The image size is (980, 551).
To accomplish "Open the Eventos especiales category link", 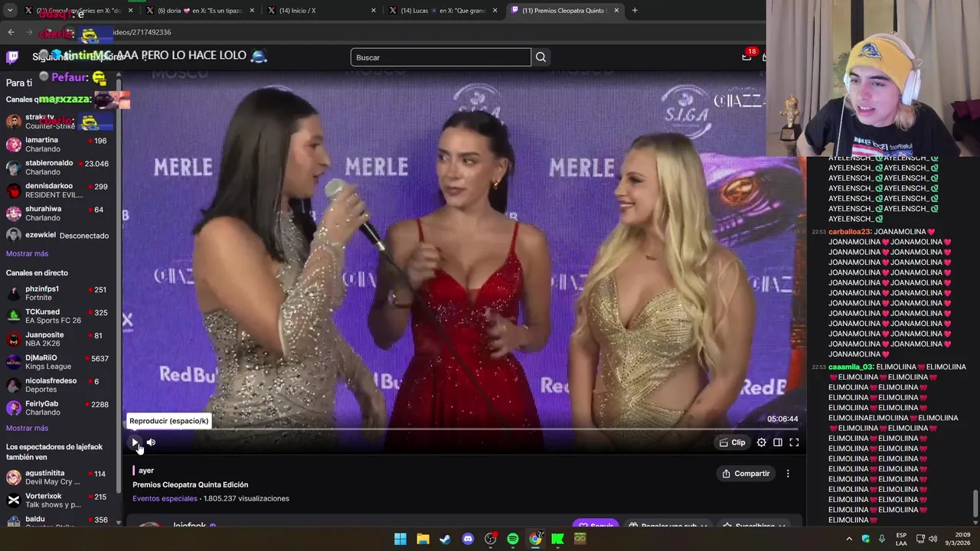I will 165,499.
